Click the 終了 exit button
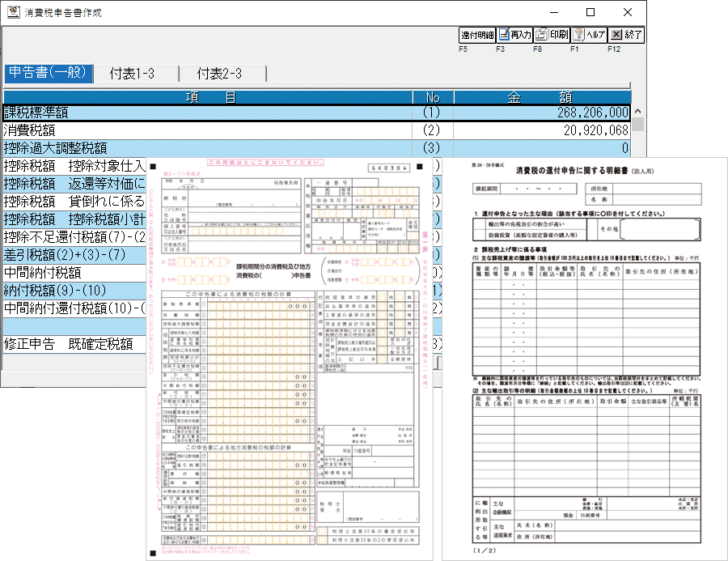Image resolution: width=728 pixels, height=561 pixels. click(626, 35)
